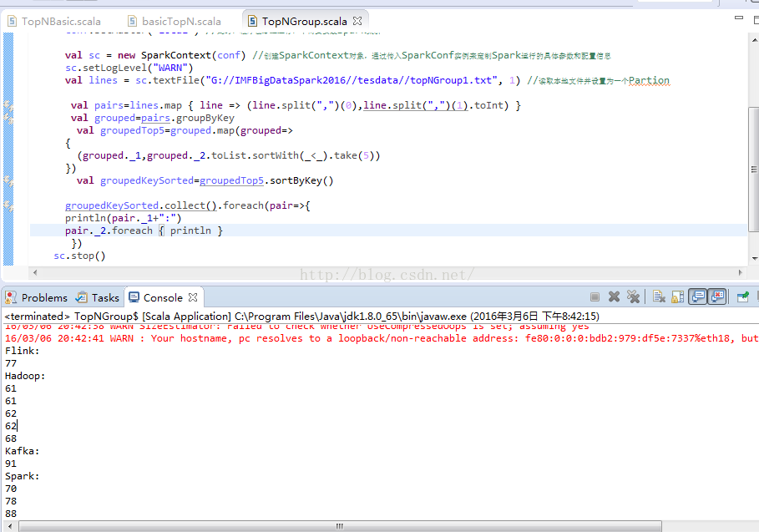Click the '68' console output value
759x532 pixels.
(x=11, y=438)
